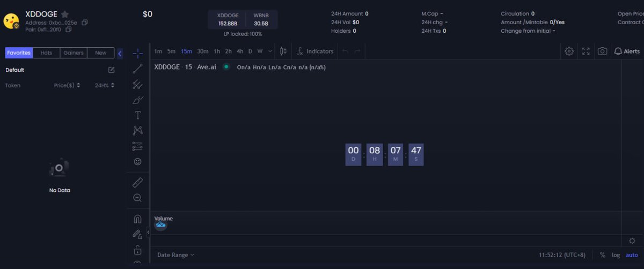Viewport: 644px width, 269px height.
Task: Set chart interval to 1h
Action: pyautogui.click(x=217, y=51)
